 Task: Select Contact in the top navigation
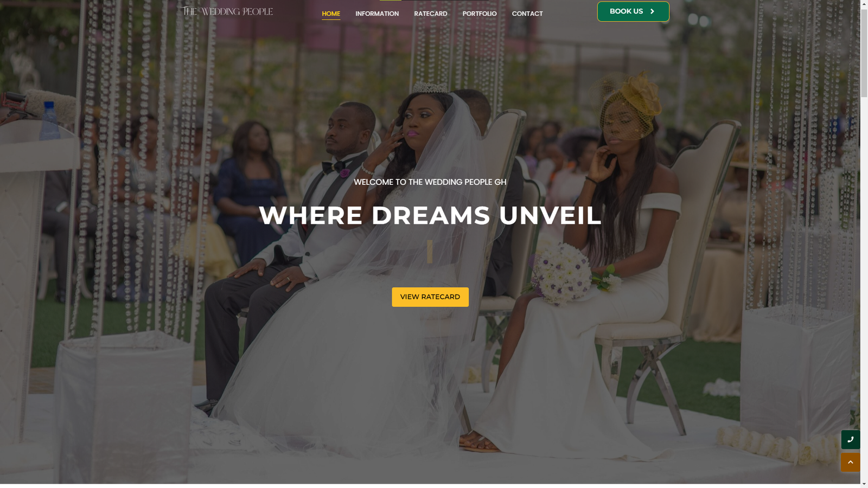click(527, 14)
